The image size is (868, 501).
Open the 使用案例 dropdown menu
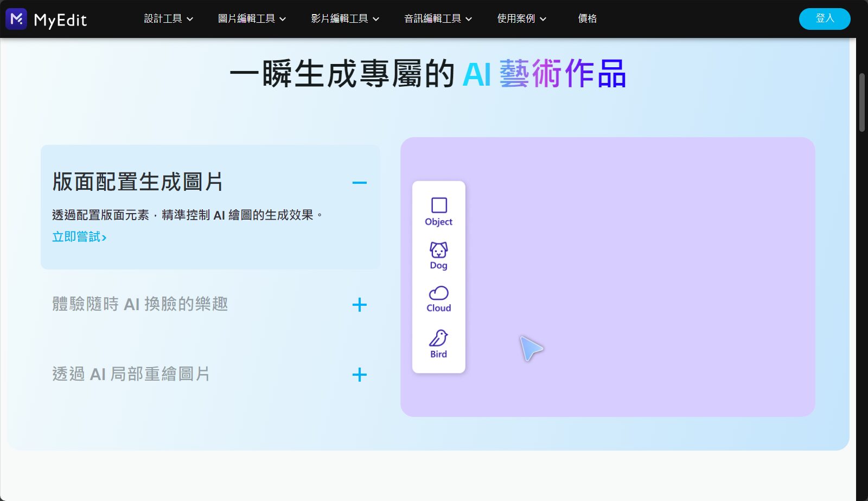coord(522,18)
